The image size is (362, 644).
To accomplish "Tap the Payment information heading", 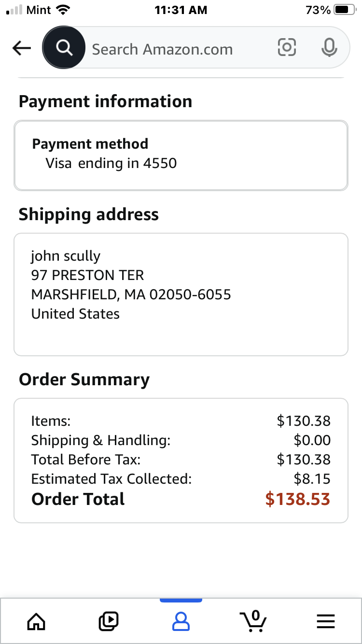I will [x=105, y=101].
